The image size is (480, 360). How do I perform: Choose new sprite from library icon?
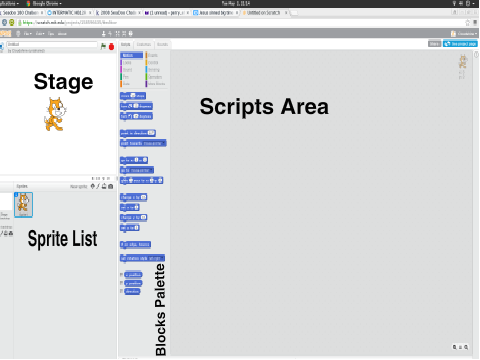point(93,186)
